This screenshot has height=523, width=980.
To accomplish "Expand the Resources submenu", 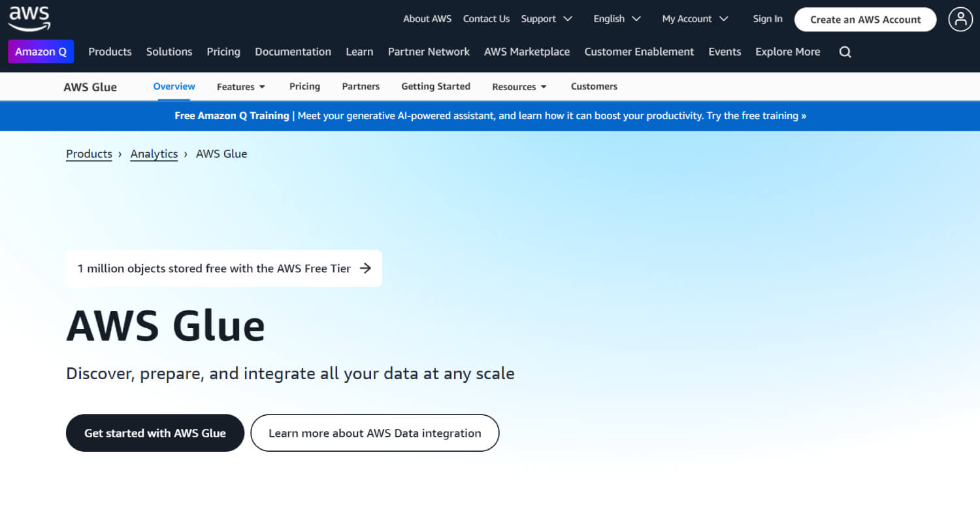I will (519, 86).
